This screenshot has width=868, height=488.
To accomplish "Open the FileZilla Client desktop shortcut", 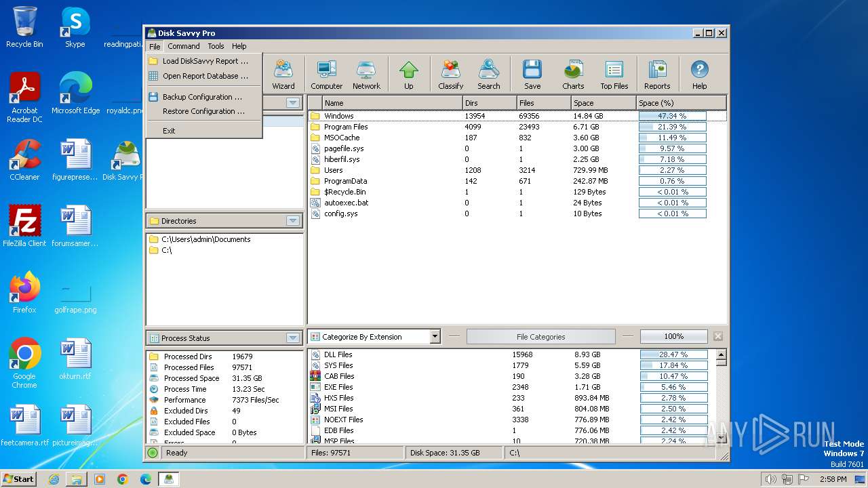I will click(24, 226).
